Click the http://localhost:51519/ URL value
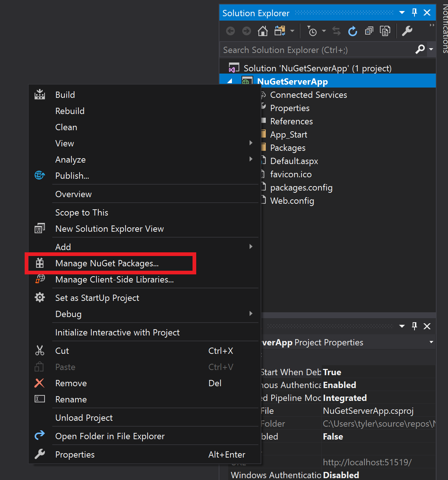This screenshot has width=448, height=480. [x=367, y=462]
